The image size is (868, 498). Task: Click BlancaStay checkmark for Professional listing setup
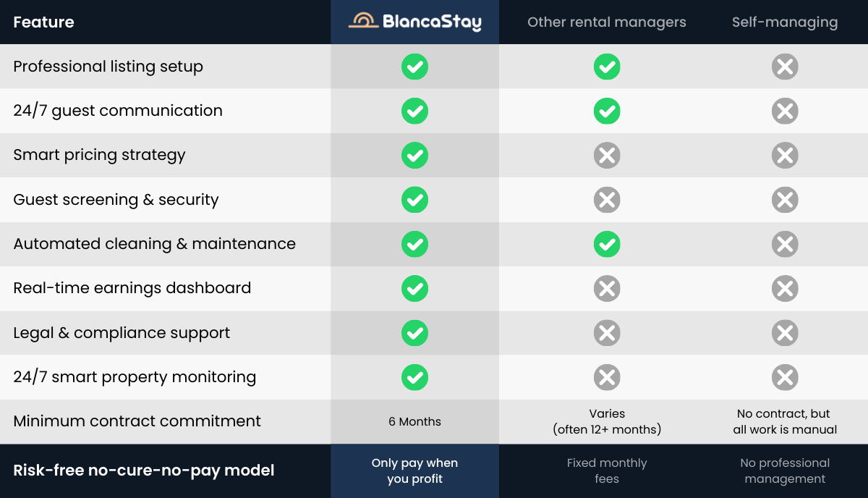[414, 67]
